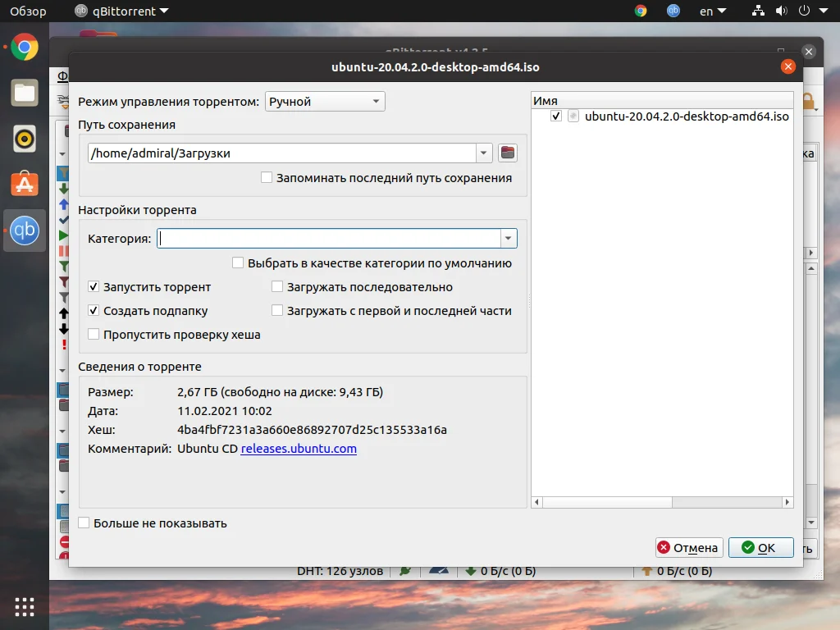The height and width of the screenshot is (630, 840).
Task: Expand the Категория dropdown arrow
Action: [x=508, y=239]
